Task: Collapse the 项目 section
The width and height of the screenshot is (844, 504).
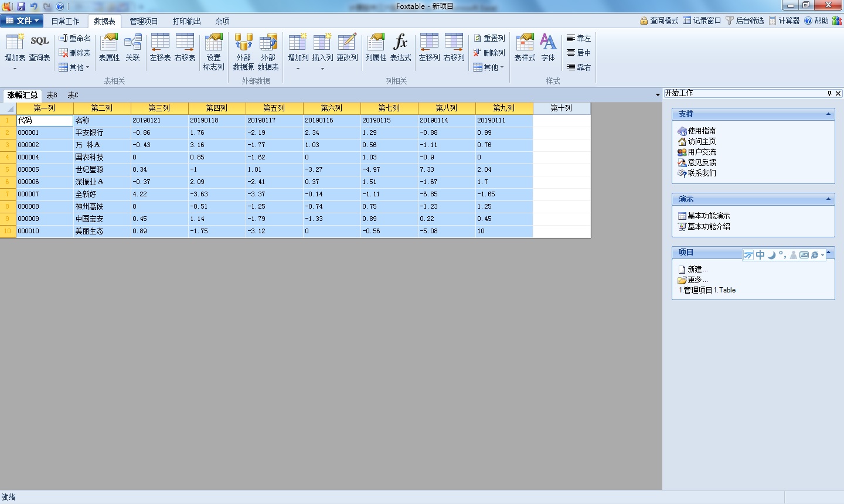Action: coord(828,253)
